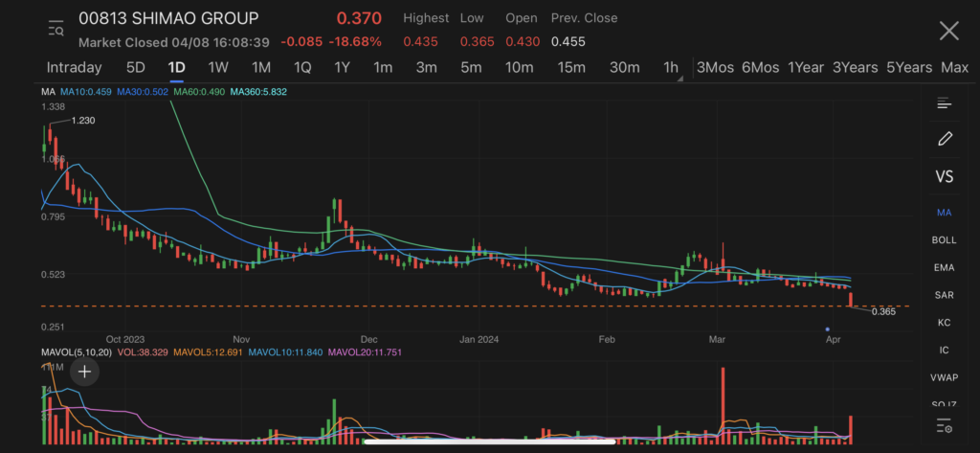This screenshot has width=980, height=453.
Task: Select the 1D chart period tab
Action: click(177, 68)
